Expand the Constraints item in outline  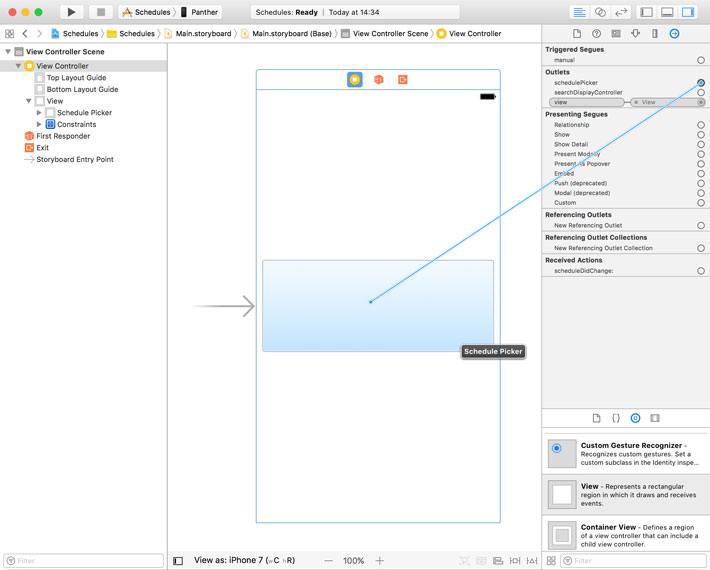pos(39,124)
